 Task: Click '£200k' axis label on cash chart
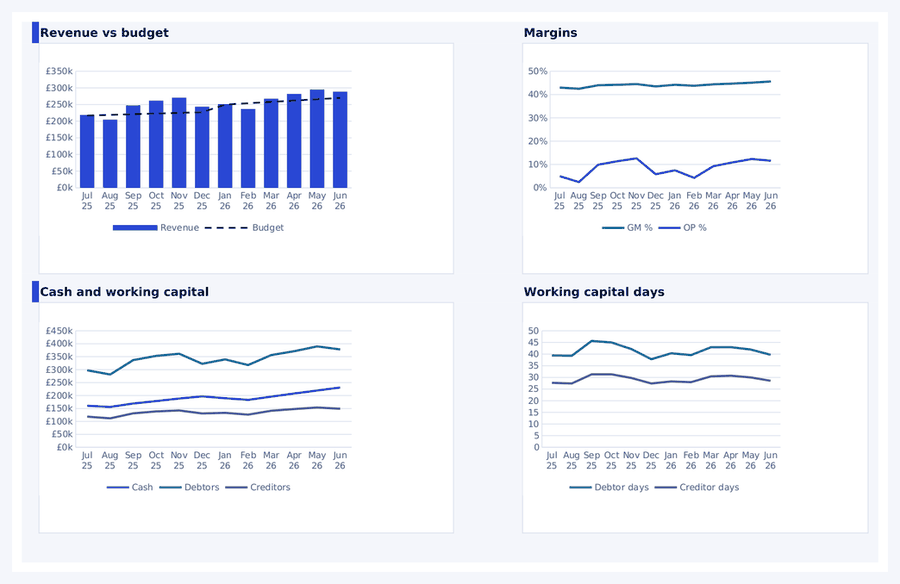tap(59, 396)
